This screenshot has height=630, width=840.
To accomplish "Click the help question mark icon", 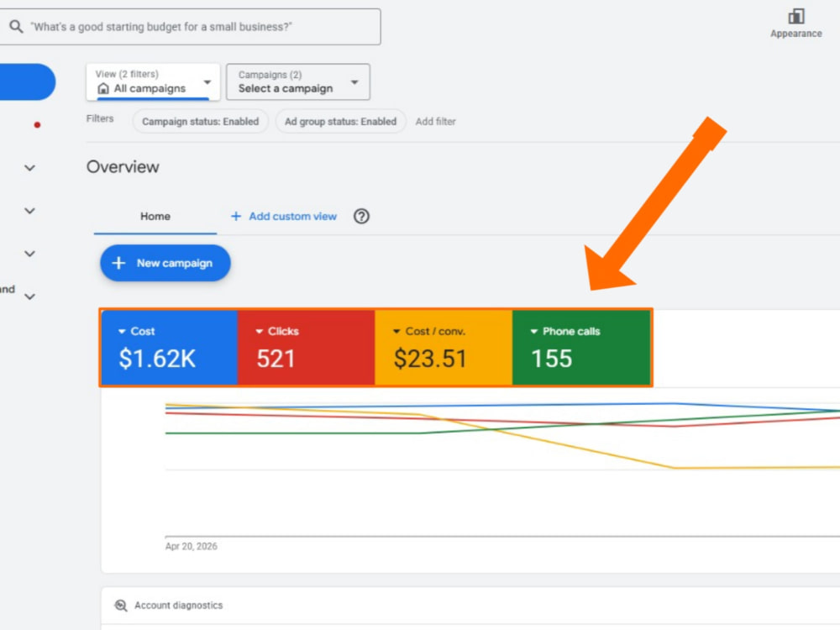I will tap(361, 217).
